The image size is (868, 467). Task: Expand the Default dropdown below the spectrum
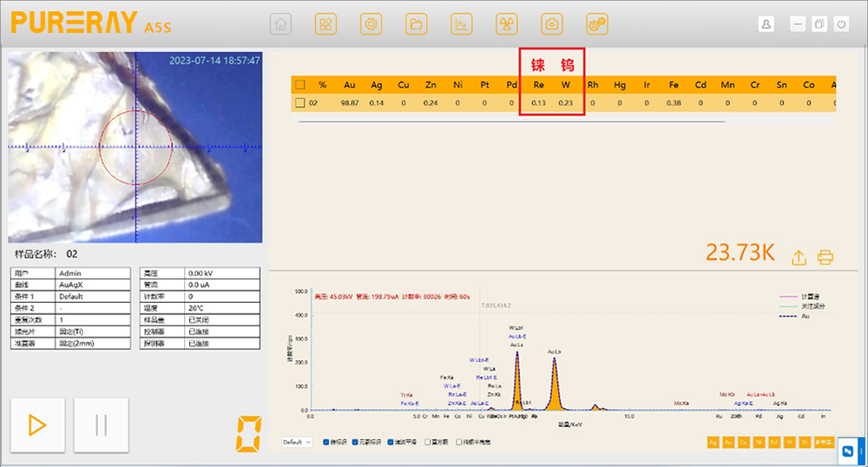tap(296, 442)
